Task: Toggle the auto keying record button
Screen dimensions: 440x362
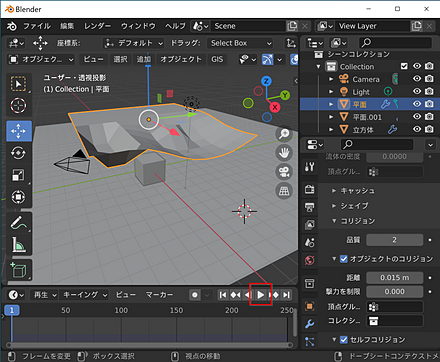Action: 195,295
